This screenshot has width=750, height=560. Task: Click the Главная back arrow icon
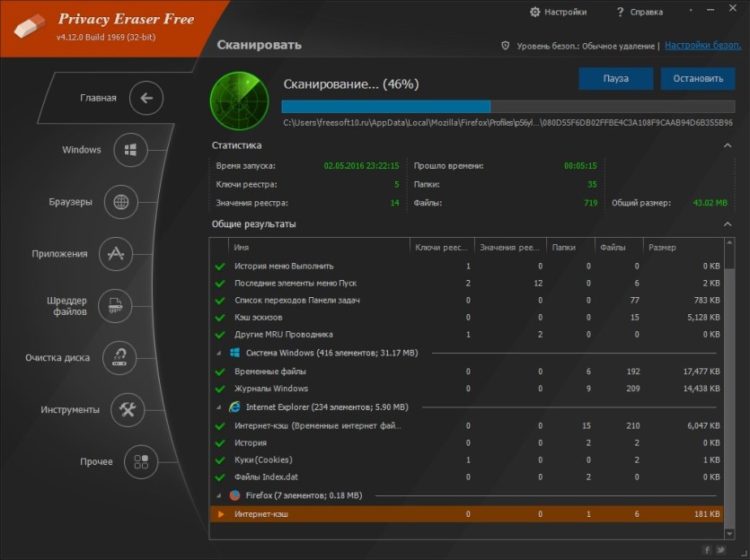(146, 98)
